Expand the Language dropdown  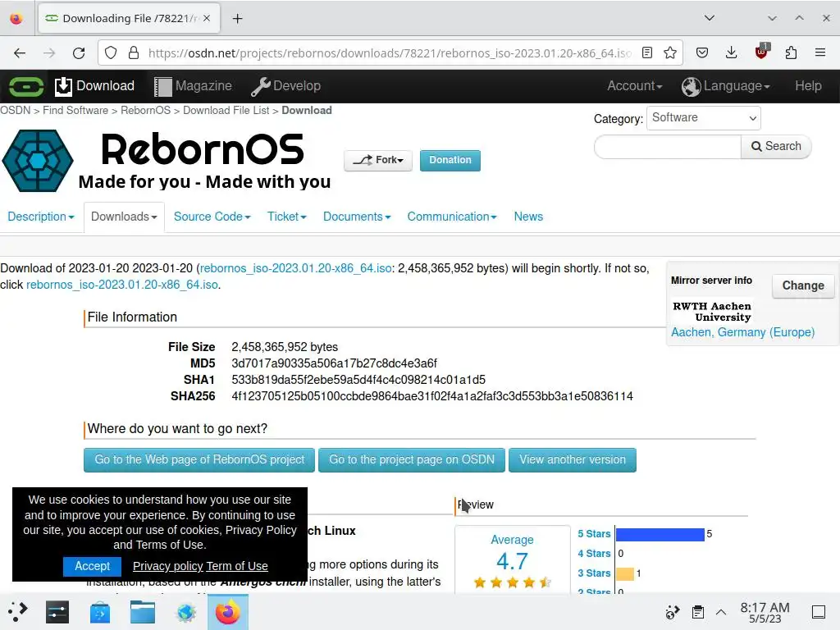(x=725, y=85)
